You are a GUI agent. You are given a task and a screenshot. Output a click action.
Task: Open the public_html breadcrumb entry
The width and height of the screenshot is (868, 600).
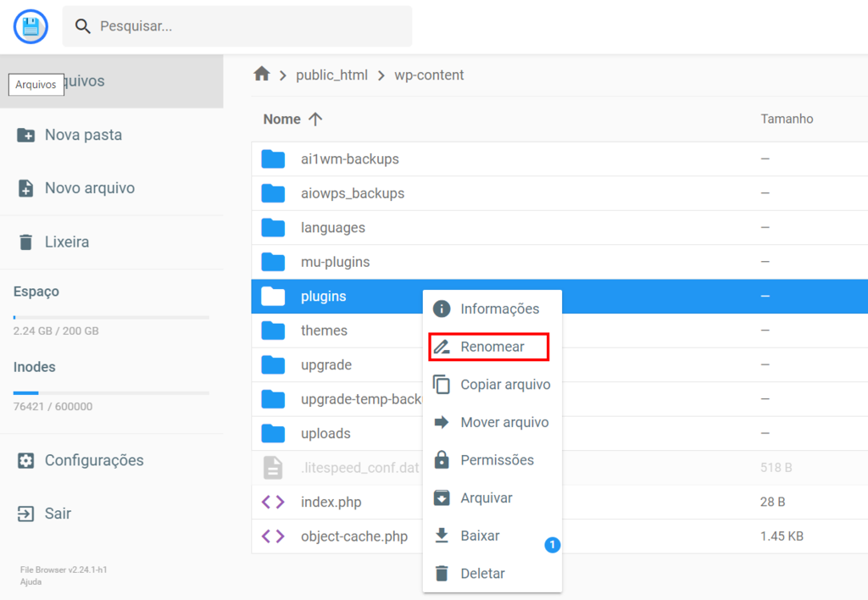point(331,75)
